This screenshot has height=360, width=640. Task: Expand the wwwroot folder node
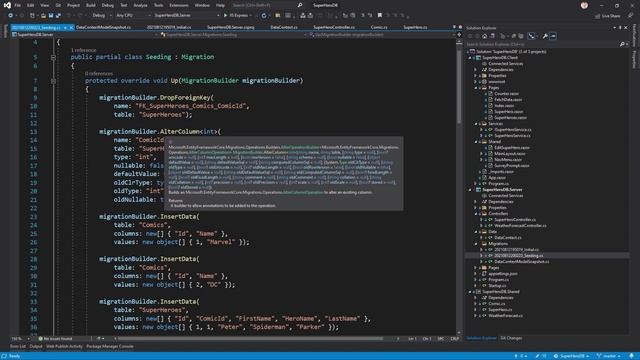[x=476, y=82]
